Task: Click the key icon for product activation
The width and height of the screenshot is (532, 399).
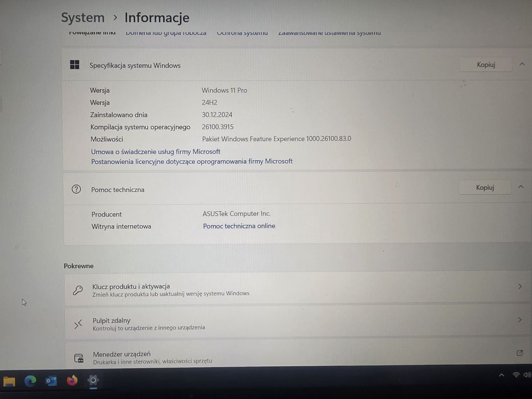Action: [x=78, y=290]
